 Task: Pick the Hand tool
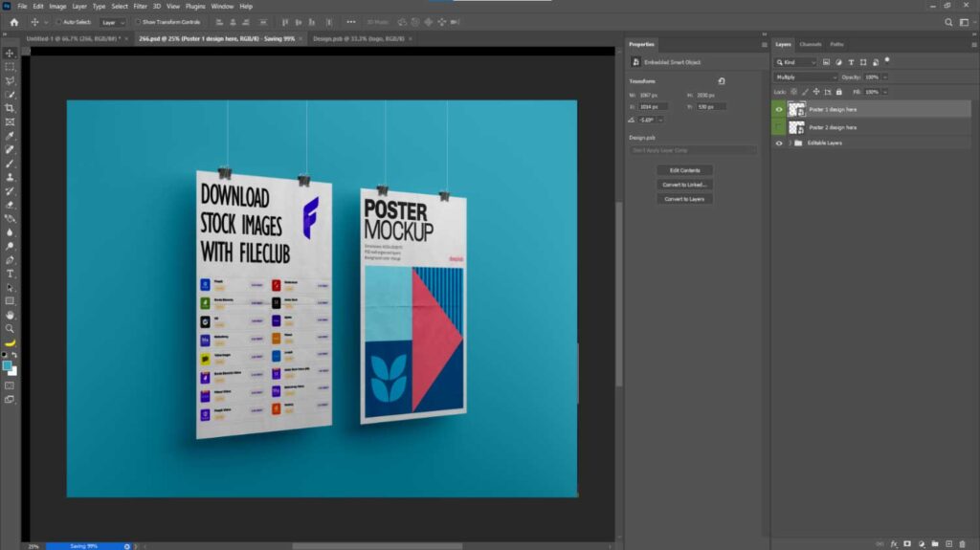(11, 315)
